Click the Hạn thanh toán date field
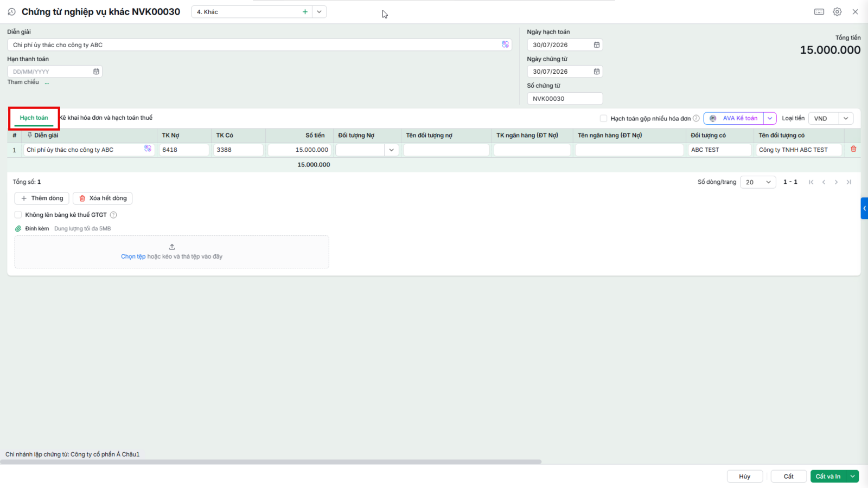This screenshot has height=488, width=868. (55, 72)
